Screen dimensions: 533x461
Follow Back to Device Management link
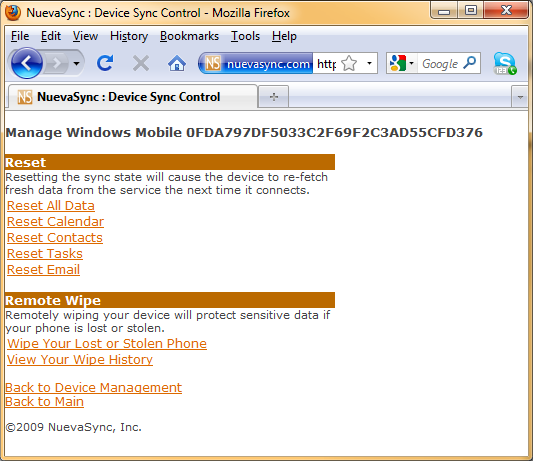(93, 388)
